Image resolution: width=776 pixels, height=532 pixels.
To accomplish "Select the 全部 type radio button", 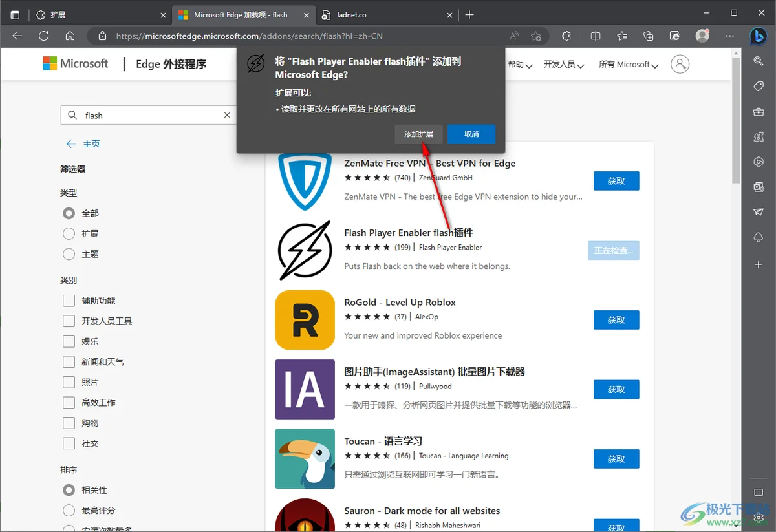I will (69, 213).
